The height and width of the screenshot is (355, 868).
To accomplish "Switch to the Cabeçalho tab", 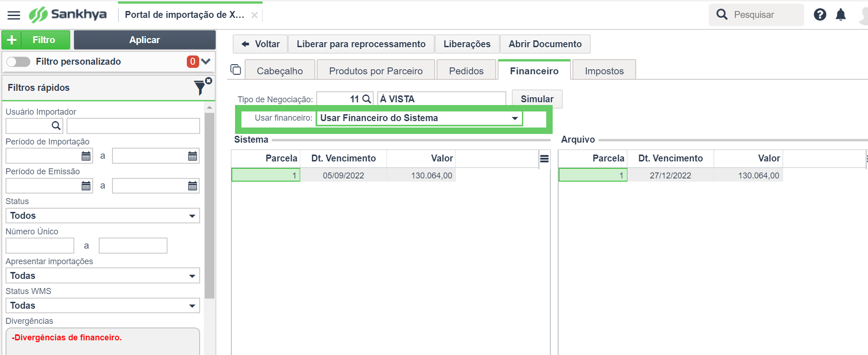I will (x=280, y=71).
